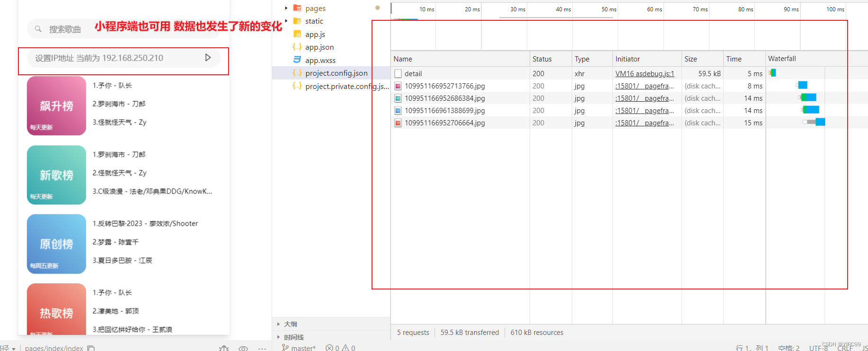Image resolution: width=868 pixels, height=351 pixels.
Task: Click the git branch icon before master*
Action: 285,348
